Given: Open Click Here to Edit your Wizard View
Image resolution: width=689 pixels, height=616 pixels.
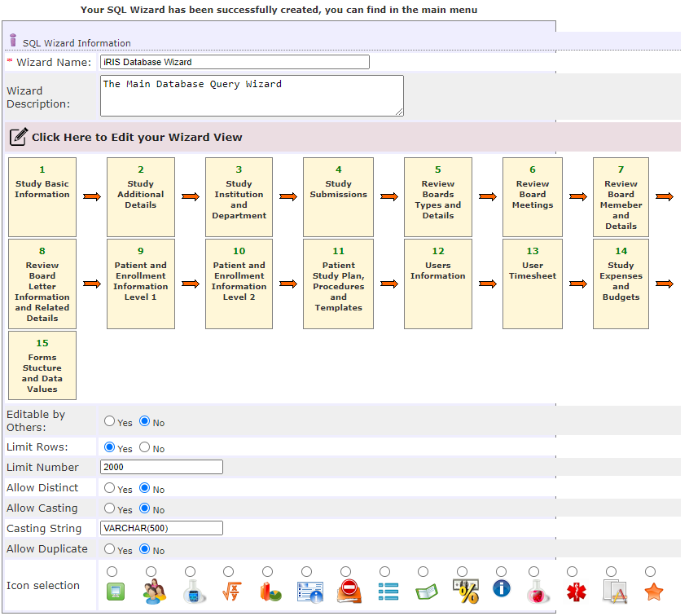Looking at the screenshot, I should (x=137, y=137).
